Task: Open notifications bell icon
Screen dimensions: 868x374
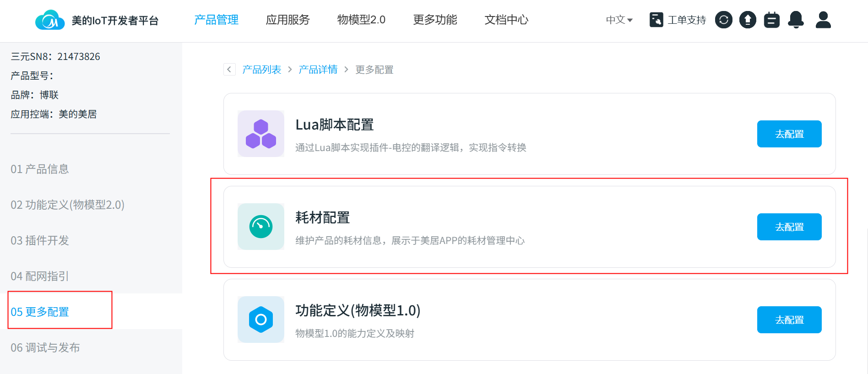Action: (796, 20)
